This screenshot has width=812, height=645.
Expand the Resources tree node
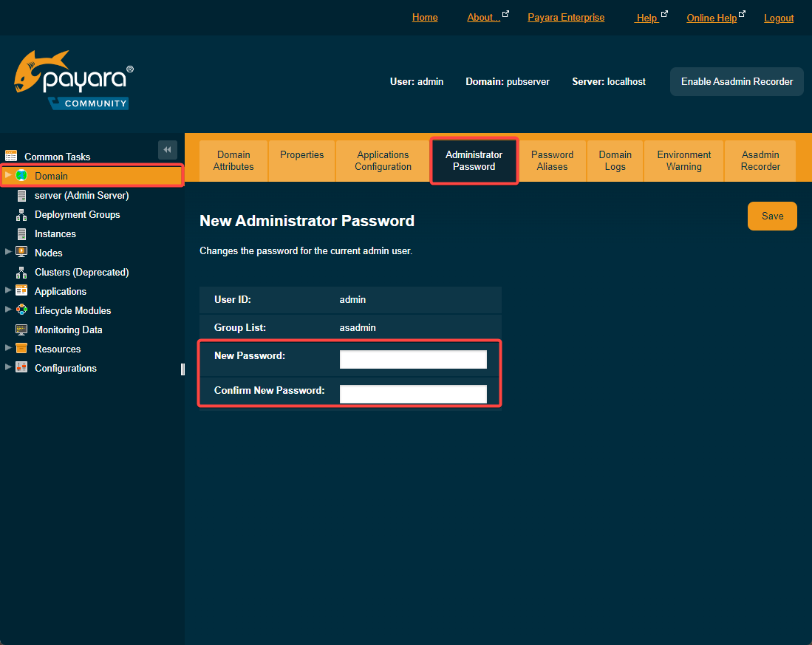click(x=8, y=348)
